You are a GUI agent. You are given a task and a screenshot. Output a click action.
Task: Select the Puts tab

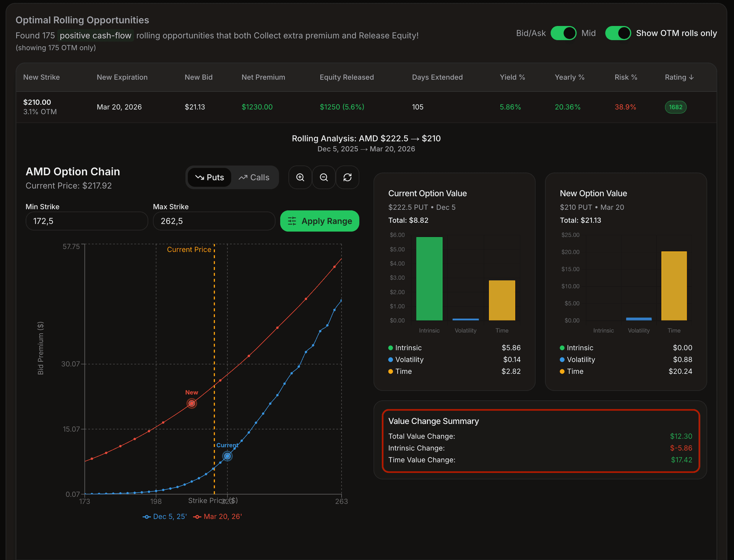point(209,177)
